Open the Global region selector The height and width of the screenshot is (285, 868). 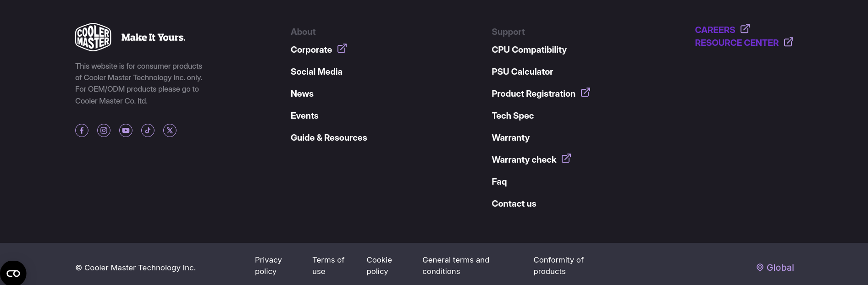[775, 268]
